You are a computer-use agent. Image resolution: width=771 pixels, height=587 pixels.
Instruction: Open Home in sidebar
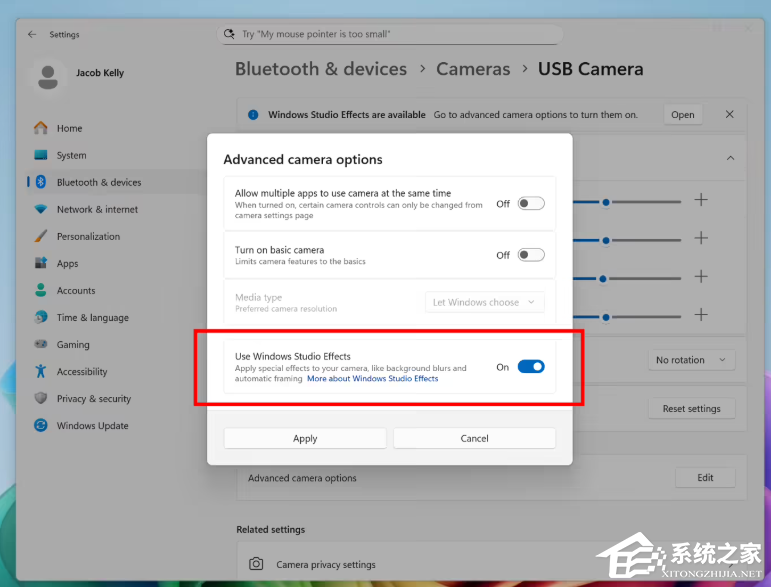pyautogui.click(x=117, y=128)
